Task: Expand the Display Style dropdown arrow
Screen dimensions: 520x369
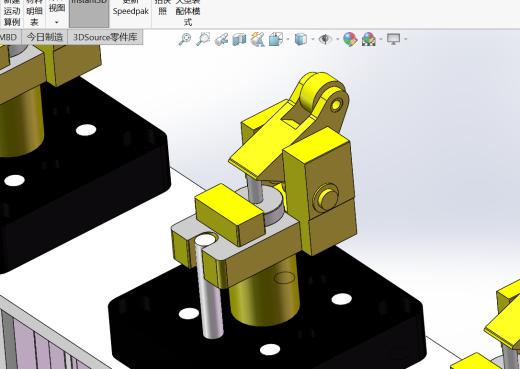Action: [x=313, y=39]
